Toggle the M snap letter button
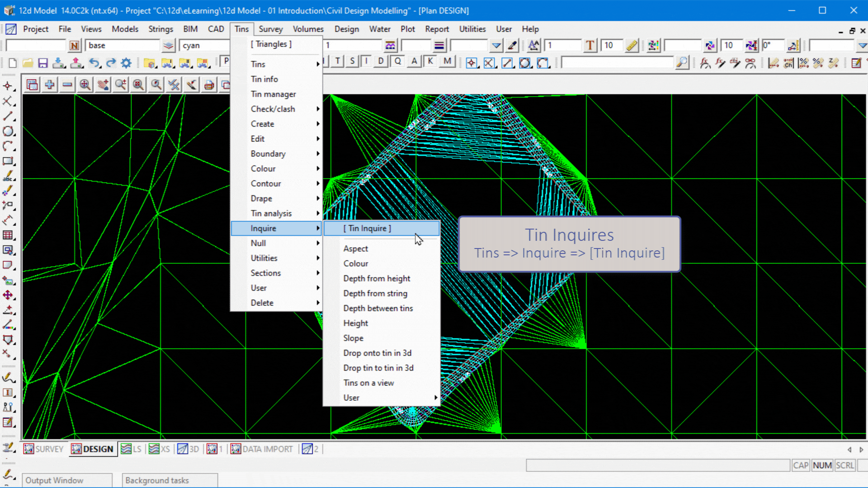The image size is (868, 488). (x=447, y=61)
